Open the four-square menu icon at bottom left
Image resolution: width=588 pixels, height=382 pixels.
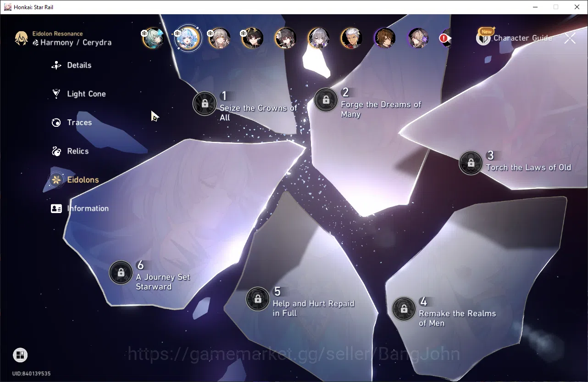coord(20,355)
